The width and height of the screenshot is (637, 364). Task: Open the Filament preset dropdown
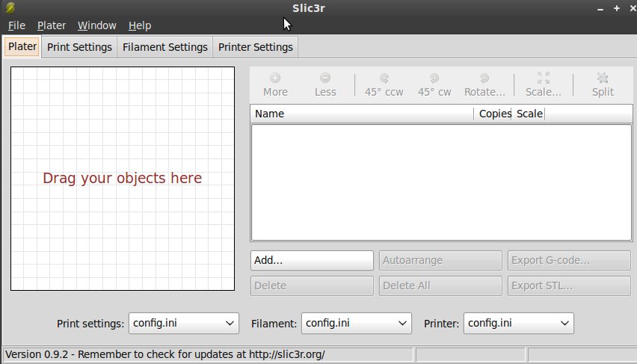pyautogui.click(x=357, y=324)
